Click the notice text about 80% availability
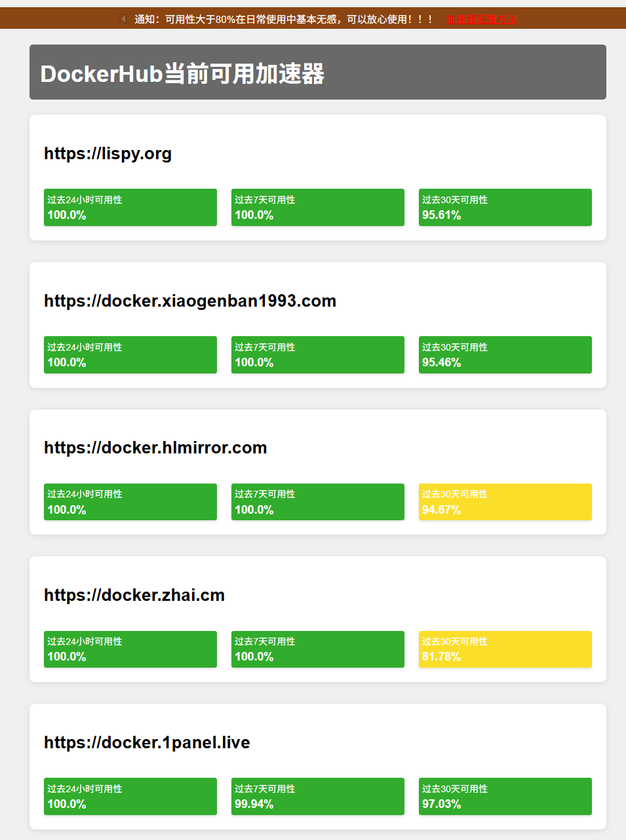 point(284,20)
